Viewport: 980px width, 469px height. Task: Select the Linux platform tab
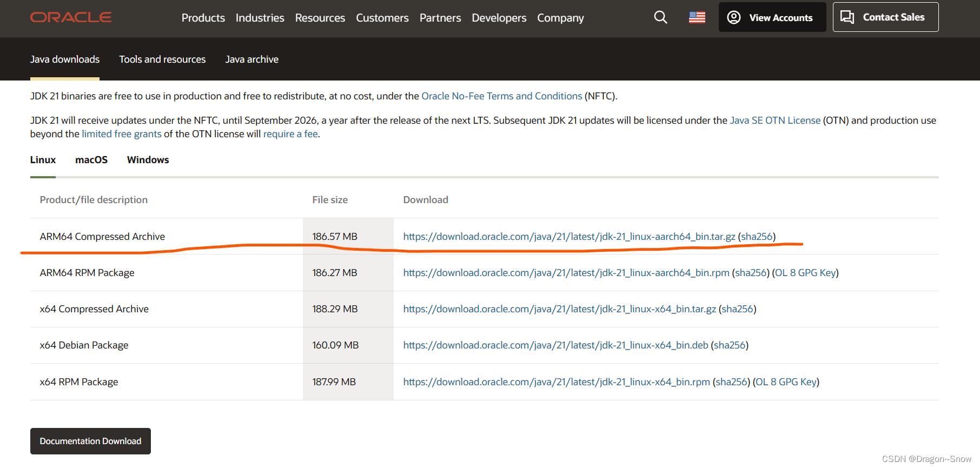tap(43, 160)
